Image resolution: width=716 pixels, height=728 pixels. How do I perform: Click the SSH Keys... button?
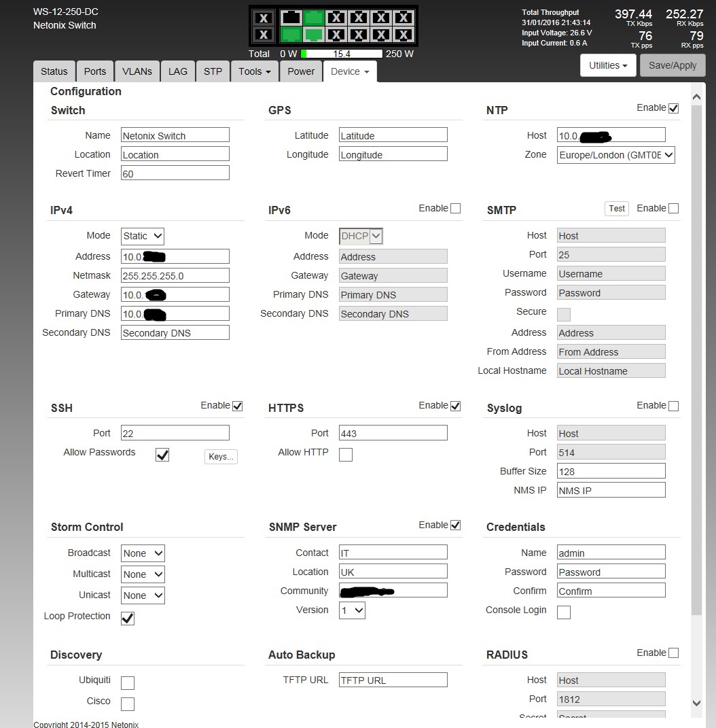tap(221, 457)
